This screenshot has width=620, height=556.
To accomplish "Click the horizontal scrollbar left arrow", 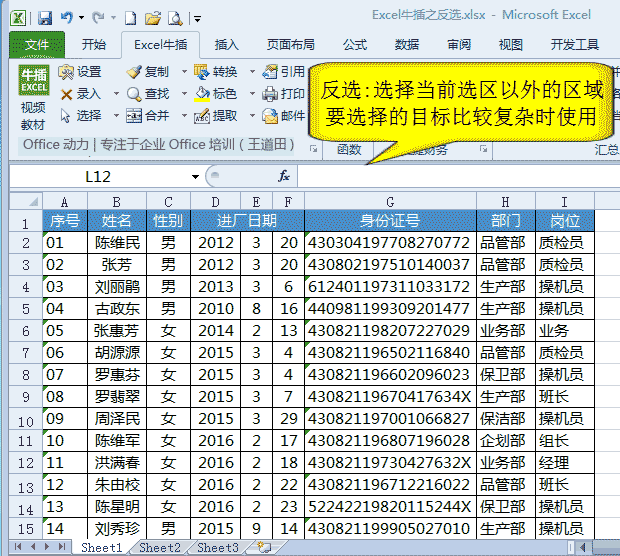I will 582,547.
